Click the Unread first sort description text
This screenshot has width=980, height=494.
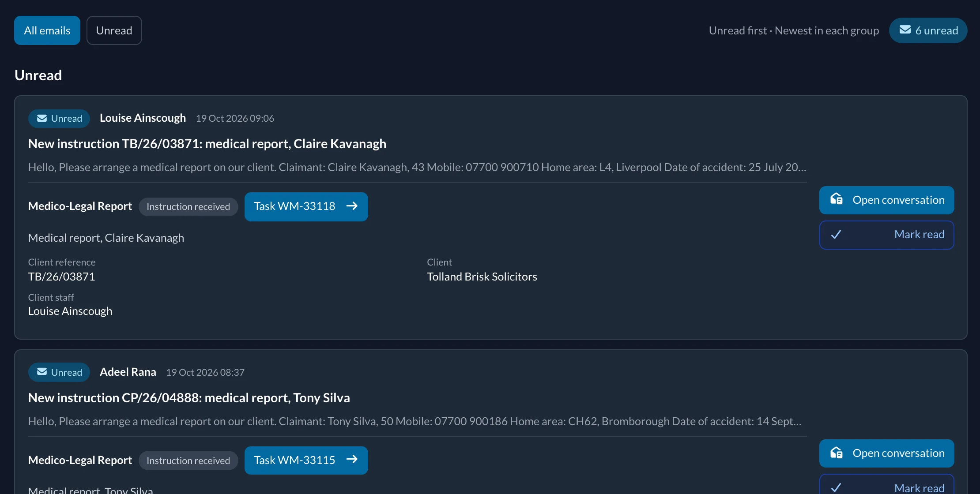tap(794, 30)
